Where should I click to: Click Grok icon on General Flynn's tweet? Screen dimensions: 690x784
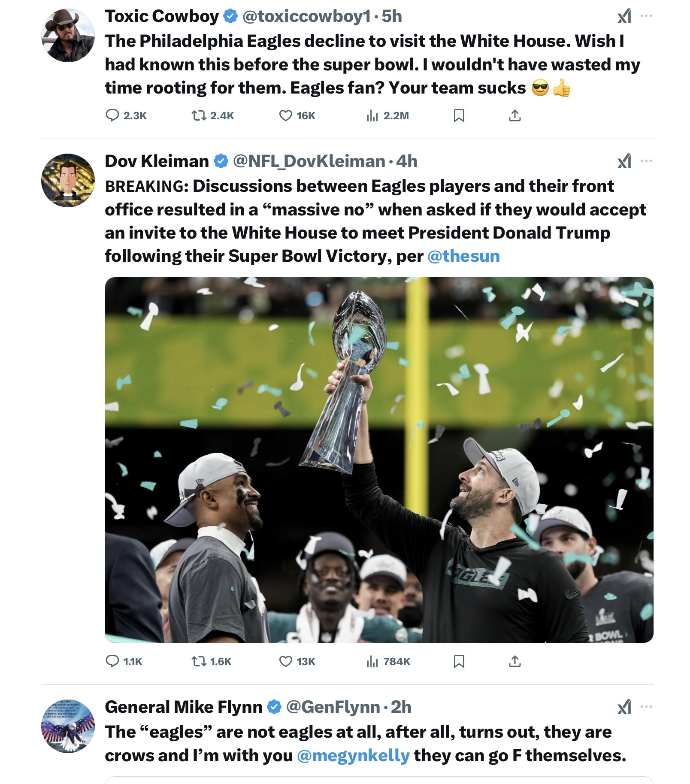(x=624, y=707)
